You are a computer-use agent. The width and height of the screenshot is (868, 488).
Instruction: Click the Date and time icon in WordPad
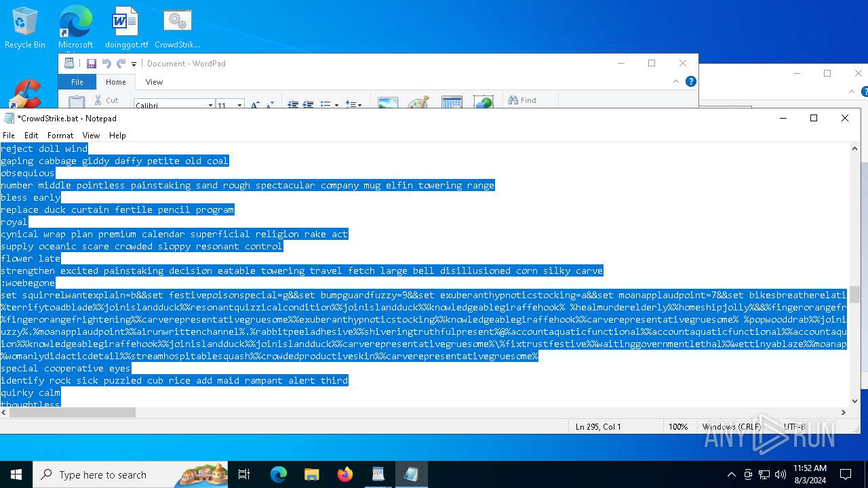(452, 102)
